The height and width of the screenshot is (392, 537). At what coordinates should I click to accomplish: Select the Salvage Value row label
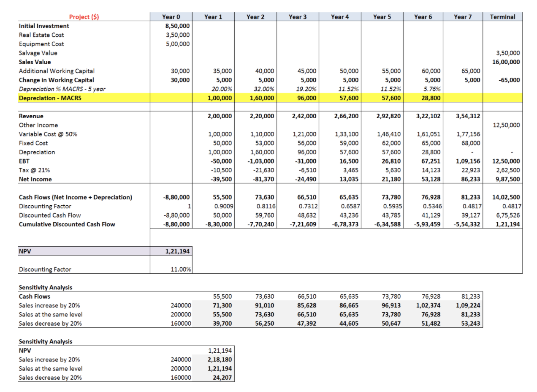click(x=38, y=53)
